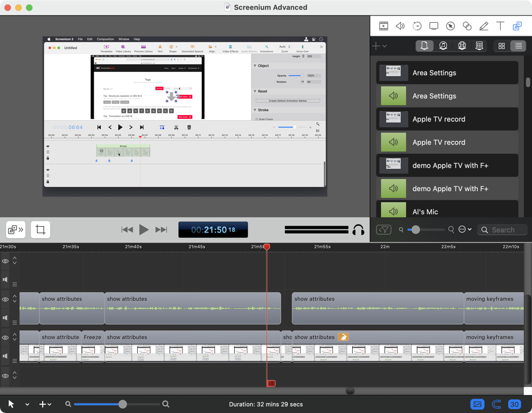Open the audio settings tab with speaker icon
This screenshot has width=532, height=413.
pos(400,26)
